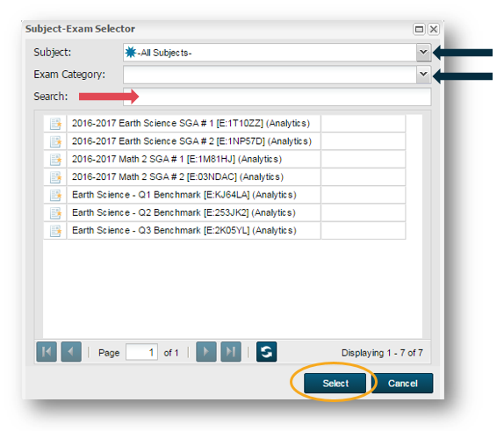Click exam icon for Earth Science SGA # 1
Screen dimensions: 504x431
55,124
